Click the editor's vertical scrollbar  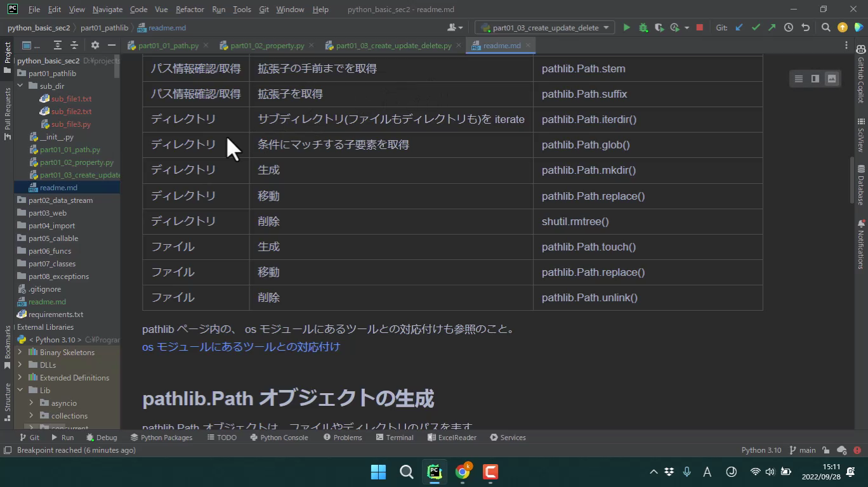pyautogui.click(x=852, y=180)
